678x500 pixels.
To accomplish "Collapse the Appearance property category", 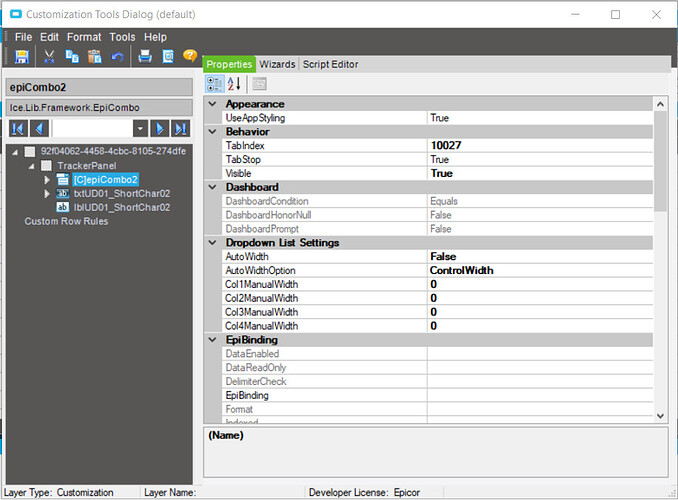I will [212, 104].
